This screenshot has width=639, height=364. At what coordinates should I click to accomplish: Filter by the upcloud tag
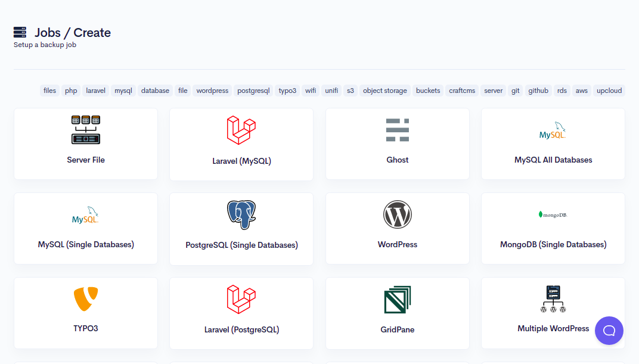pyautogui.click(x=609, y=91)
